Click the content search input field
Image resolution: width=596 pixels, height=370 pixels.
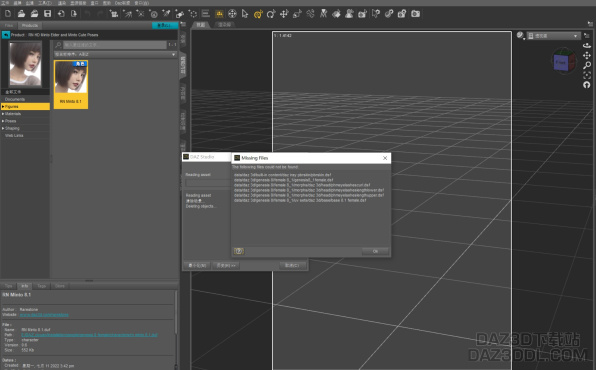pos(115,45)
